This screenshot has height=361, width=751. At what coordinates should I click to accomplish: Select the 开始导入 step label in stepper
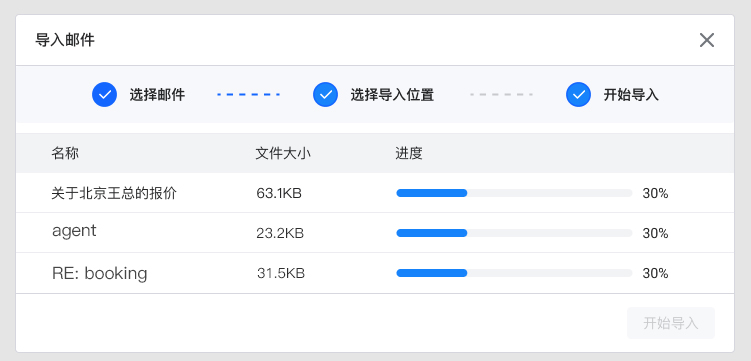(631, 95)
